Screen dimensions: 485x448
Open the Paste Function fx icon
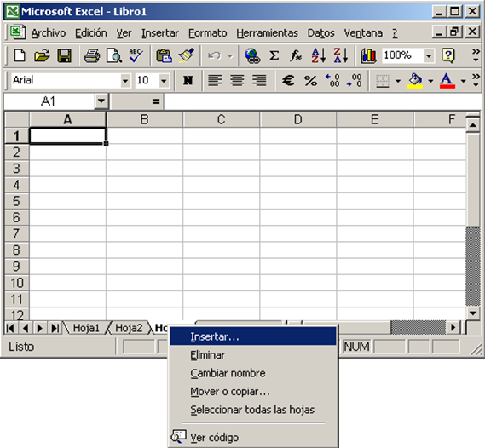tap(296, 56)
